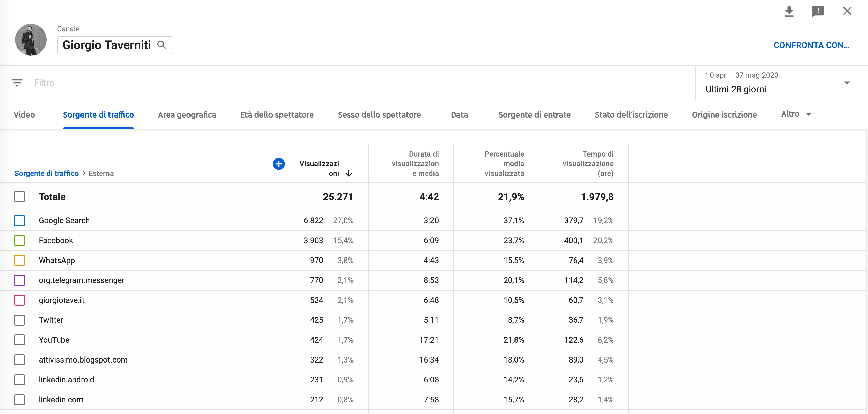Click CONFRONTA CON… button
The width and height of the screenshot is (868, 414).
[x=811, y=45]
